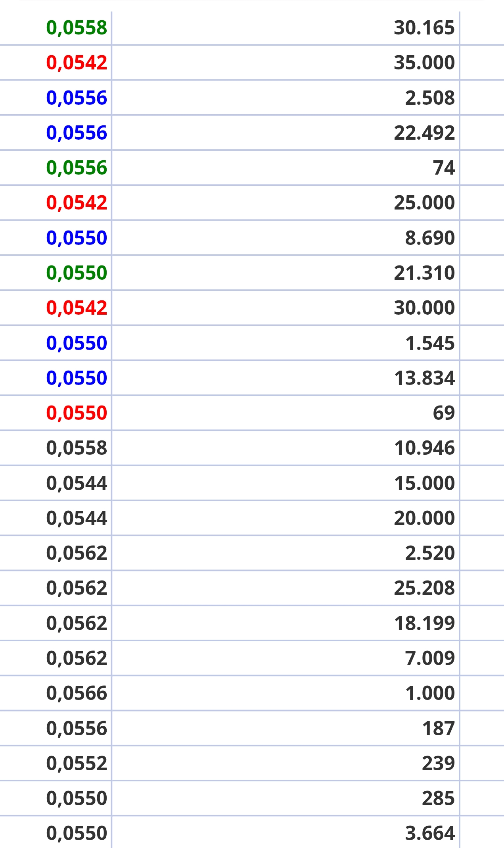The height and width of the screenshot is (848, 504).
Task: Click black price 0,0556 in the 187 row
Action: coord(77,729)
